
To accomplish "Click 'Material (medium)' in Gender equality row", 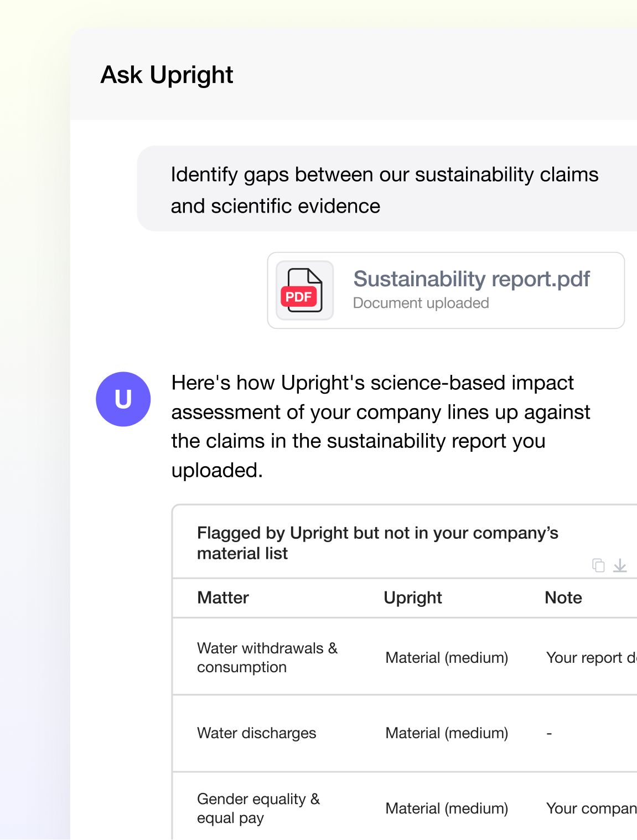I will click(447, 808).
